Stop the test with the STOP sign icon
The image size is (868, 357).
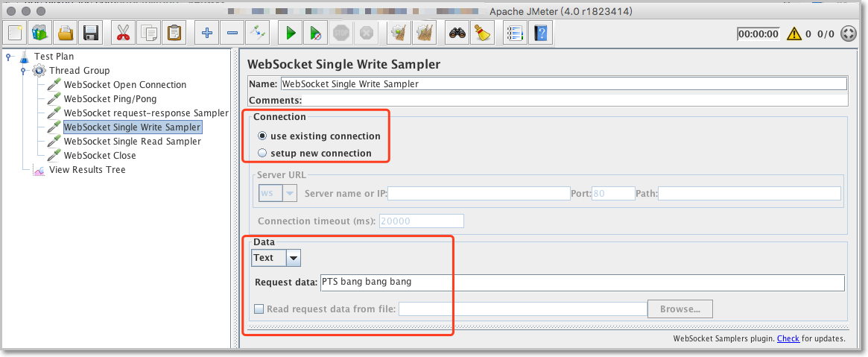340,34
